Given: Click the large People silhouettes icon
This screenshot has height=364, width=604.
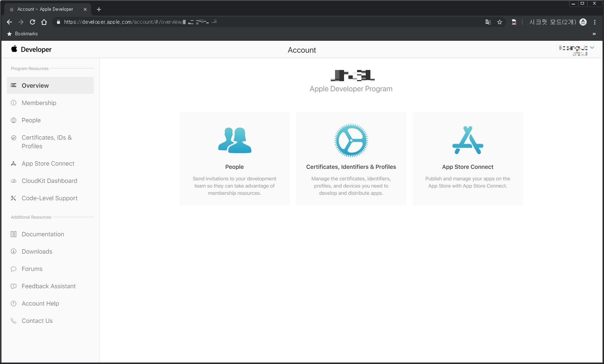Looking at the screenshot, I should 235,140.
